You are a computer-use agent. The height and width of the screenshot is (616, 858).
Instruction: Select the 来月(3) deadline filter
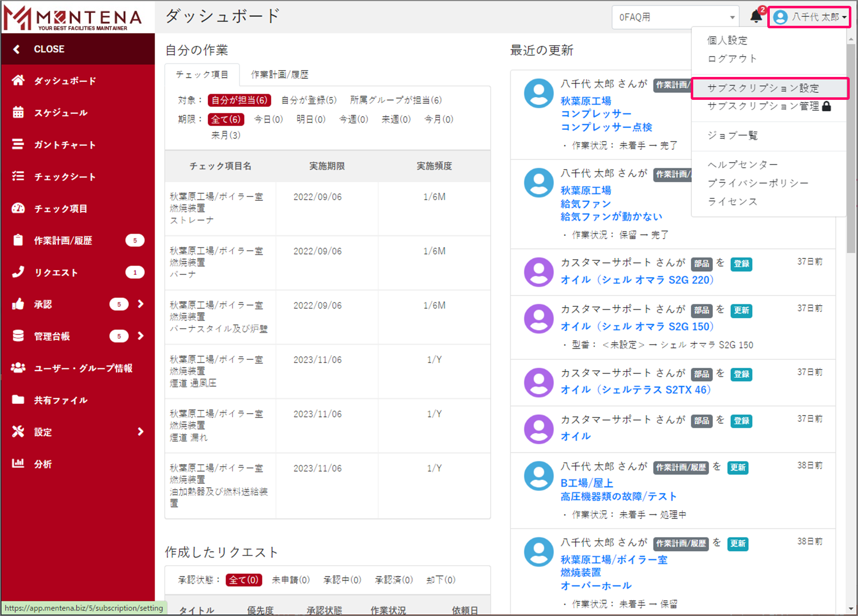pos(226,135)
